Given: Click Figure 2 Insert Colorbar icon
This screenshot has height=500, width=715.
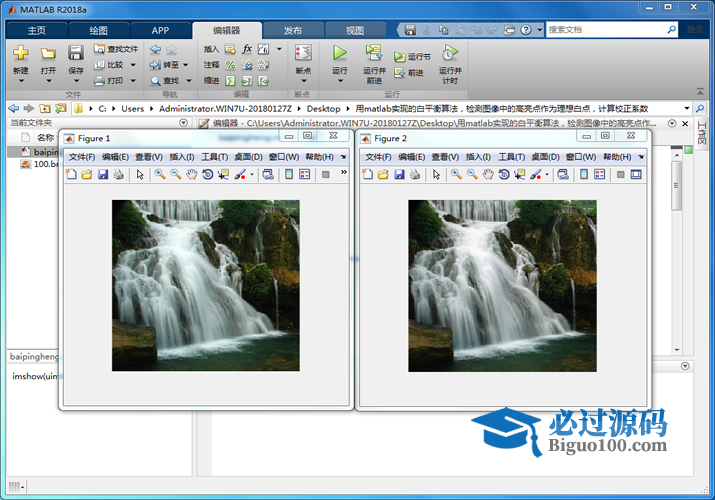Looking at the screenshot, I should [584, 174].
